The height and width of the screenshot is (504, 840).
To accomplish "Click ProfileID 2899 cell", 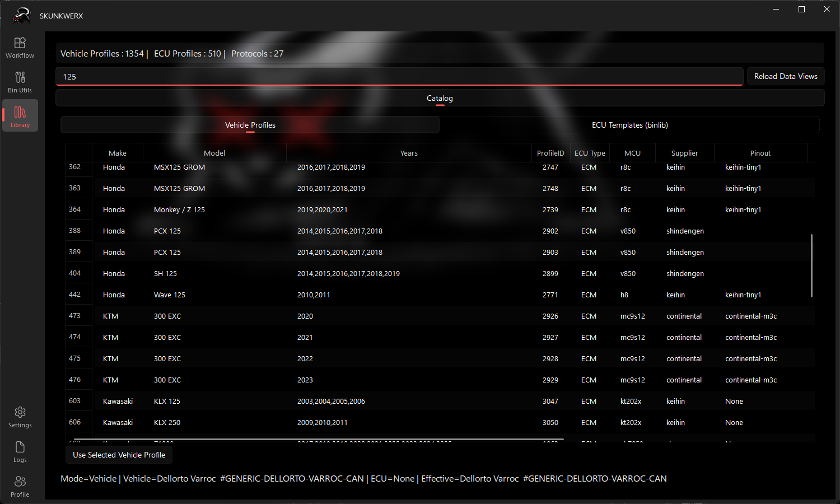I will (x=550, y=274).
